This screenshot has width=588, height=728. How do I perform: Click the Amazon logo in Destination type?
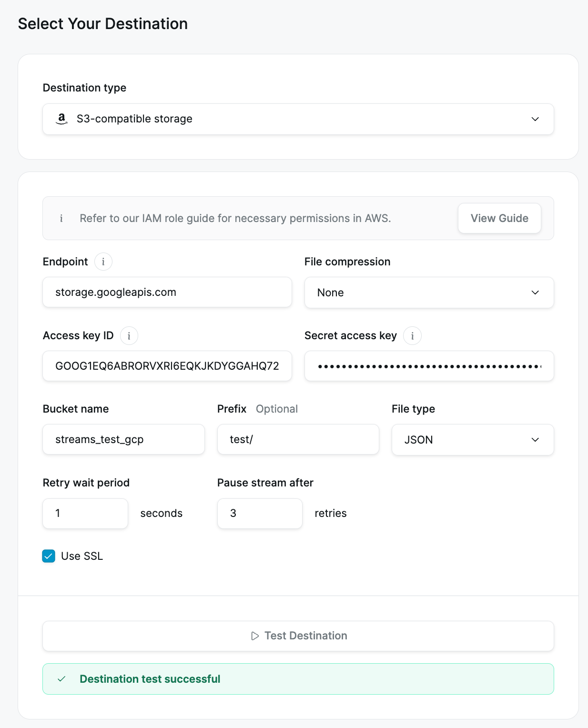coord(61,119)
